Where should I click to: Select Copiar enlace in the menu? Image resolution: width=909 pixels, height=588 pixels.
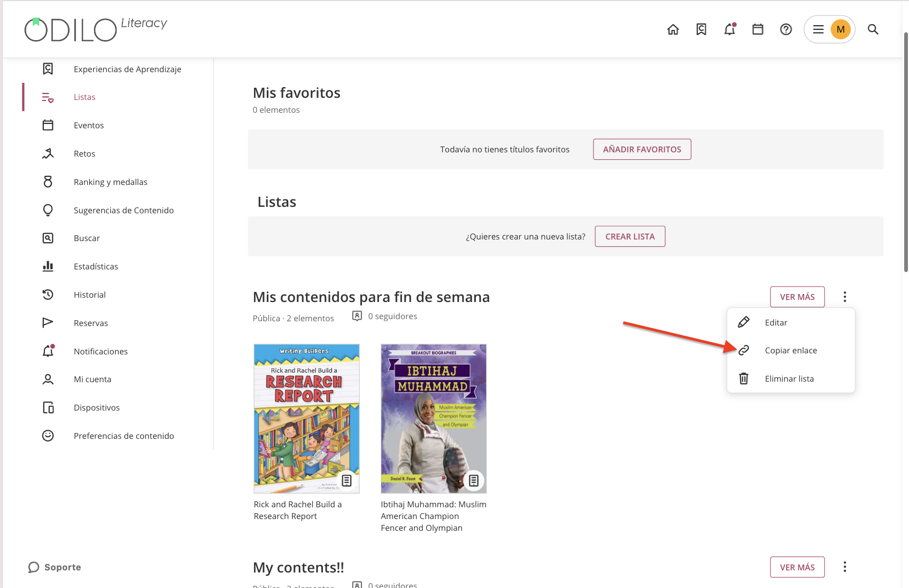click(x=791, y=351)
